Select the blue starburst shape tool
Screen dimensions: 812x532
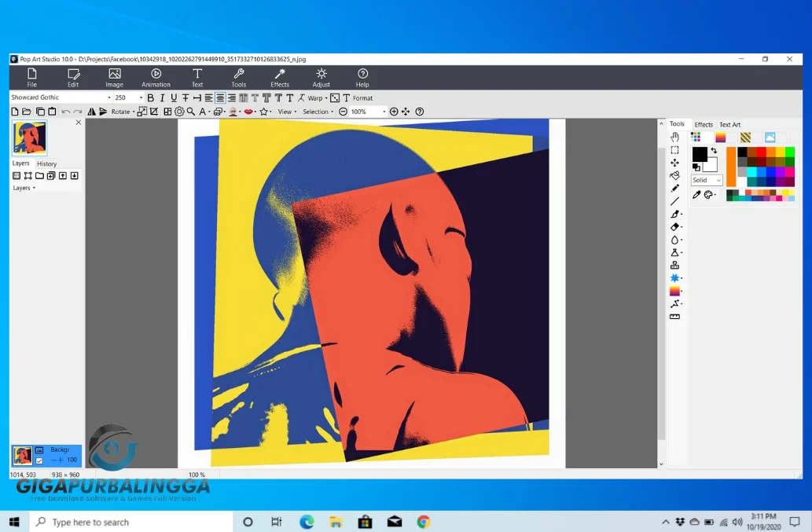click(674, 278)
